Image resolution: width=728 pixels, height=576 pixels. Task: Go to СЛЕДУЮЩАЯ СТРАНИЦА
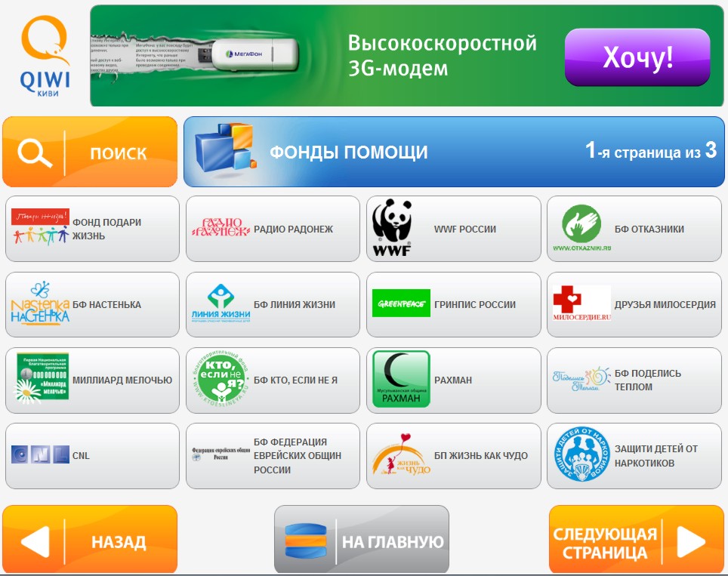pos(636,539)
